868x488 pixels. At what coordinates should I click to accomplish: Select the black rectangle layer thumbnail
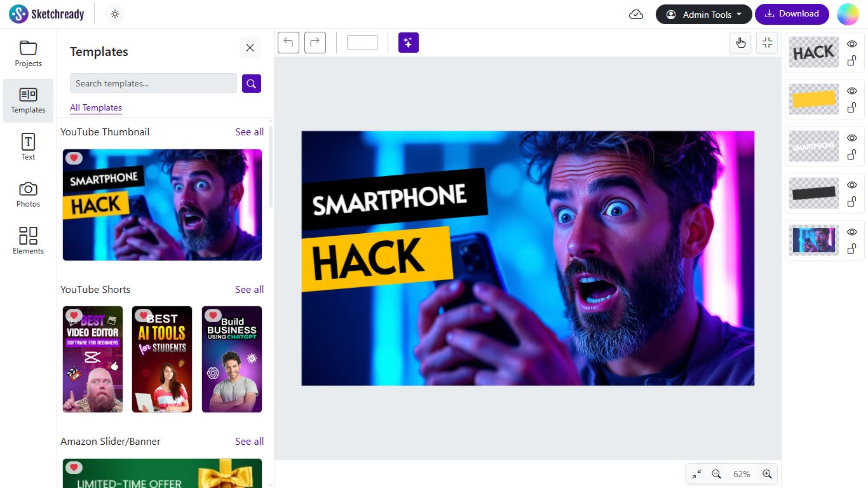click(814, 193)
